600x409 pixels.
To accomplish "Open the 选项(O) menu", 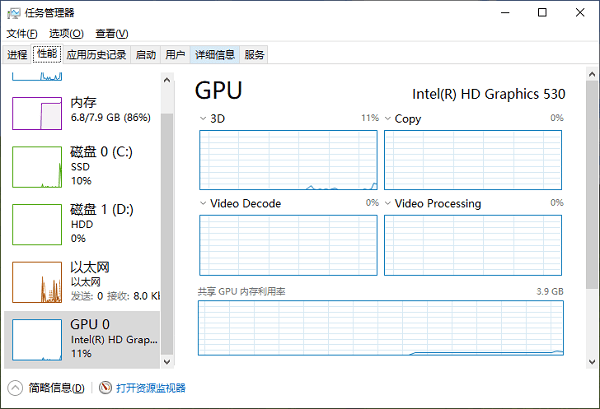I will pos(66,34).
